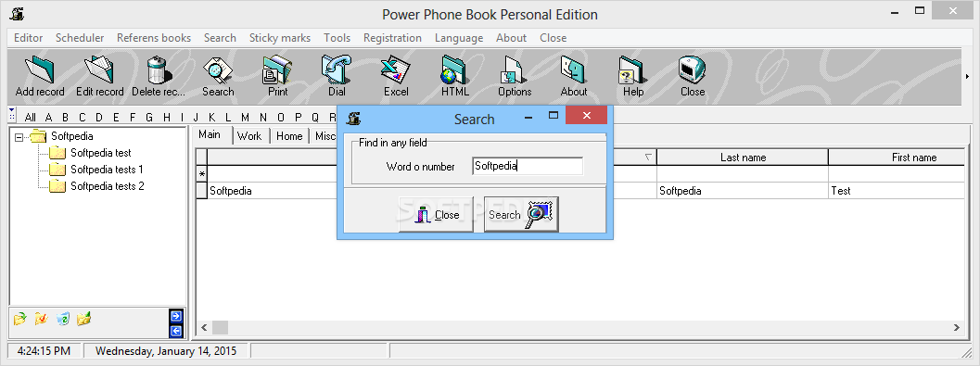This screenshot has width=980, height=366.
Task: Click the fourth folder icon below tree
Action: click(x=83, y=319)
